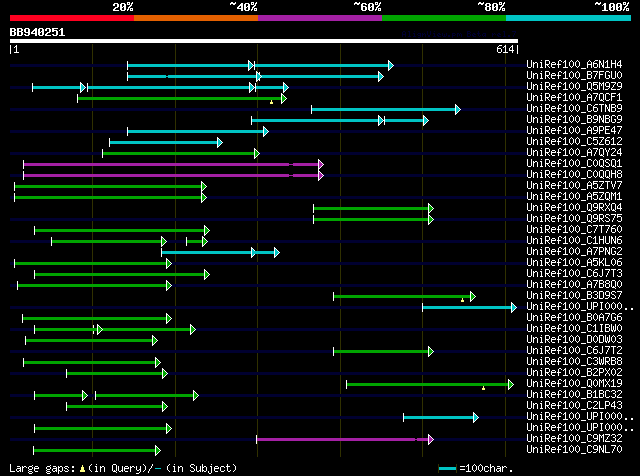
Task: Select the UniRef100_C9MZ32 label
Action: click(x=574, y=438)
